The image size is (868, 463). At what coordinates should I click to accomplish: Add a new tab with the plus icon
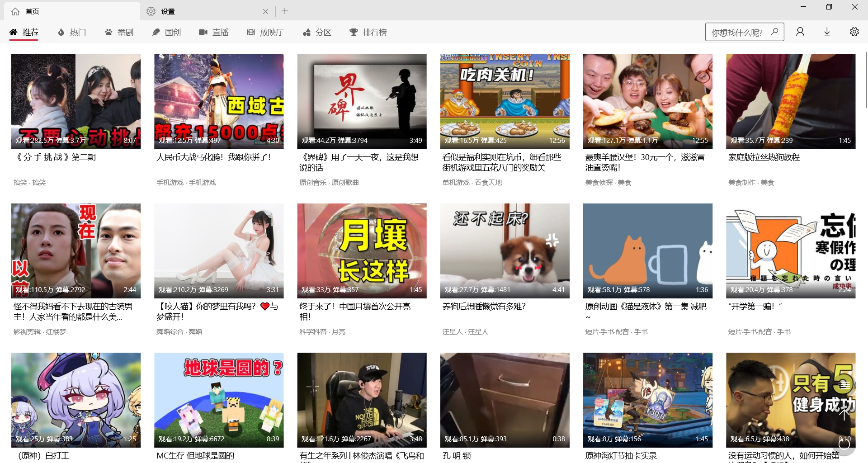[x=285, y=11]
